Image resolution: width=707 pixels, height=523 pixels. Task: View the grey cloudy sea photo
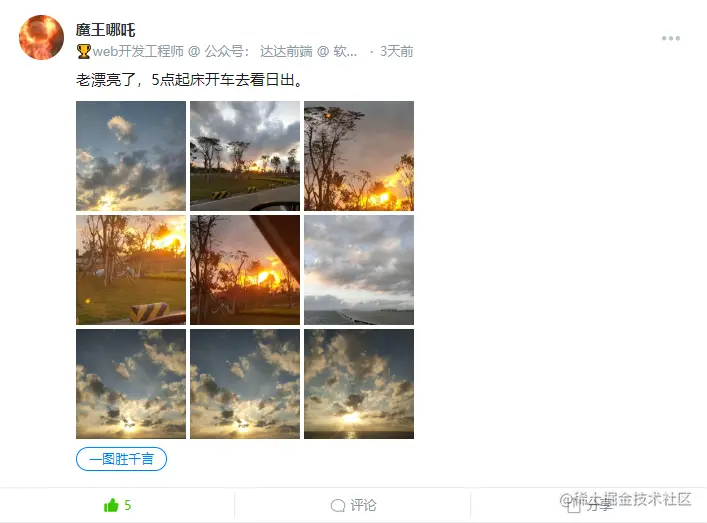[359, 270]
